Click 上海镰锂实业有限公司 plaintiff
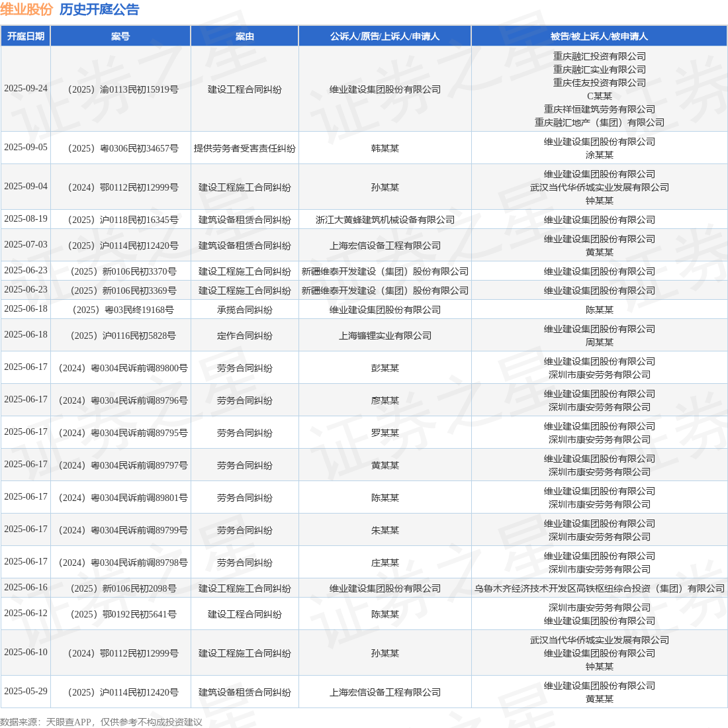 tap(385, 336)
